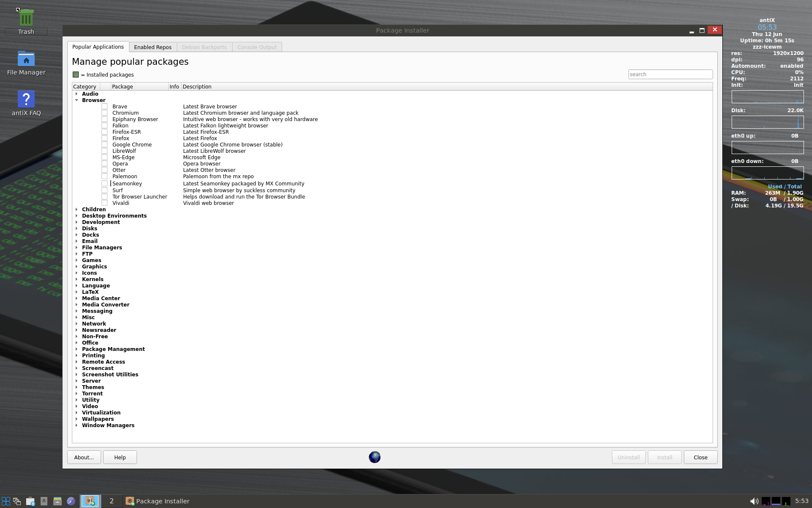The height and width of the screenshot is (508, 812).
Task: Check the Brave browser checkbox
Action: (x=104, y=107)
